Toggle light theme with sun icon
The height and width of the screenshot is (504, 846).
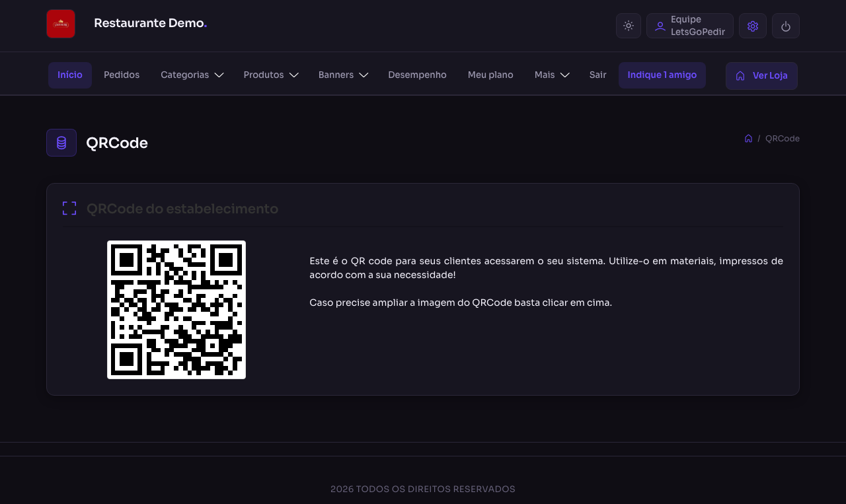[x=629, y=26]
